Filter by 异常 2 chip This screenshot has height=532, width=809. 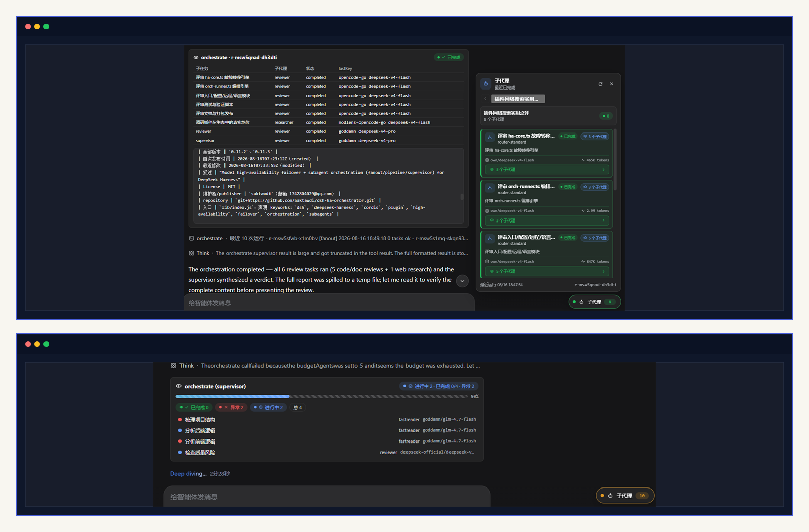232,407
